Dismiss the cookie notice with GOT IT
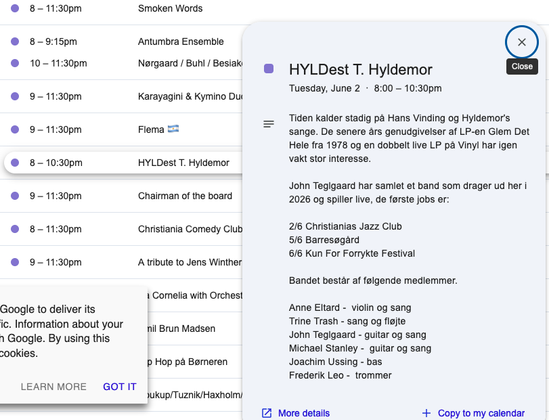The height and width of the screenshot is (420, 549). pyautogui.click(x=119, y=386)
